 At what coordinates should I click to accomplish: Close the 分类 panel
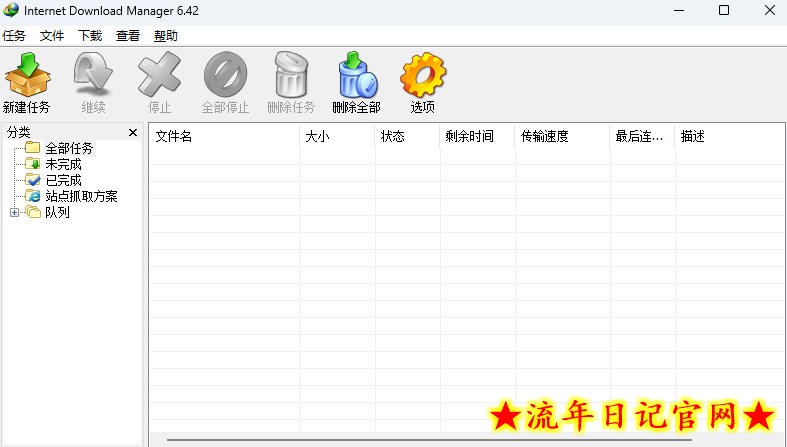(x=133, y=132)
